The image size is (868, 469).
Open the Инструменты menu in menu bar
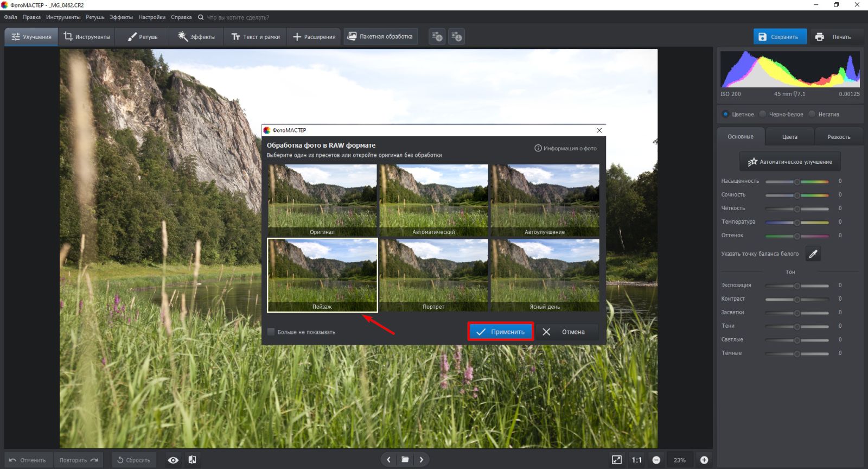click(x=63, y=17)
